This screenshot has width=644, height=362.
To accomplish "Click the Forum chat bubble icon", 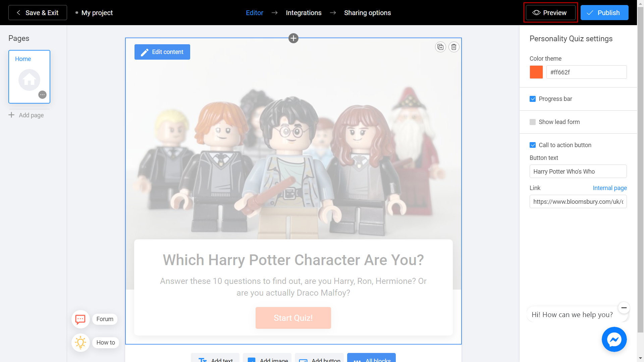I will (x=80, y=319).
